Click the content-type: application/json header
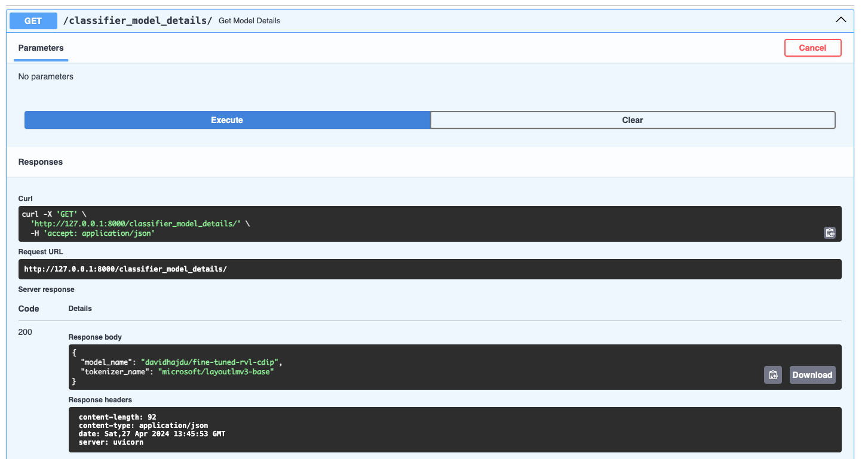Image resolution: width=868 pixels, height=459 pixels. [x=143, y=426]
